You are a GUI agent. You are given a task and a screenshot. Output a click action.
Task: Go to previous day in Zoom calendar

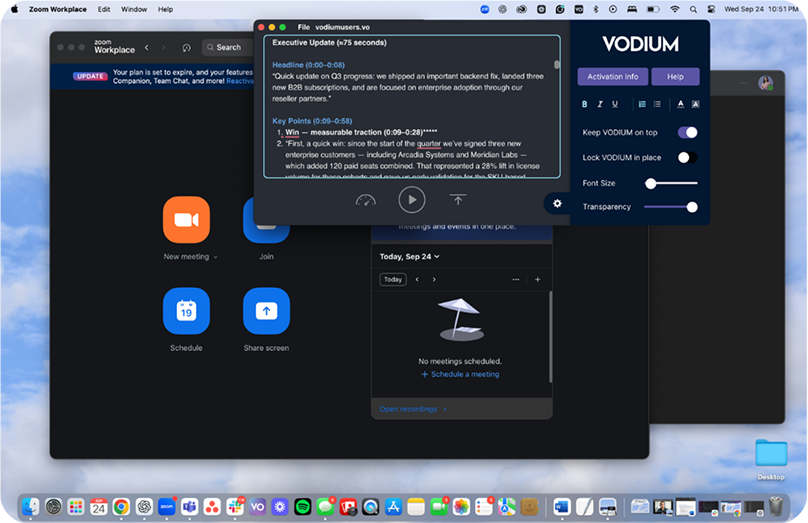[x=417, y=279]
